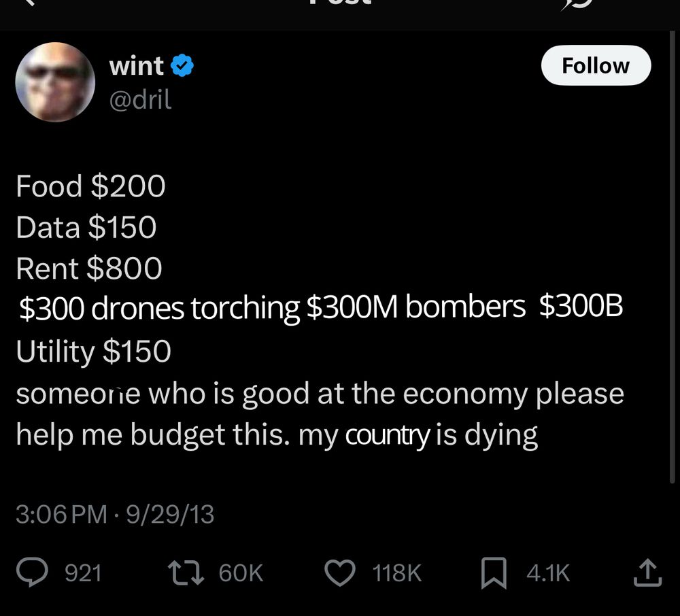View the 921 replies count
The image size is (680, 616).
tap(83, 573)
